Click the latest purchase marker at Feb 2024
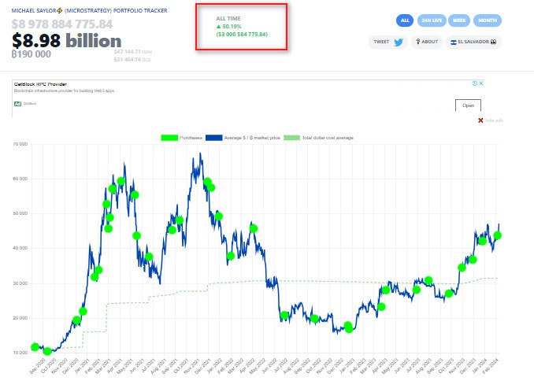The width and height of the screenshot is (534, 392). [x=497, y=235]
